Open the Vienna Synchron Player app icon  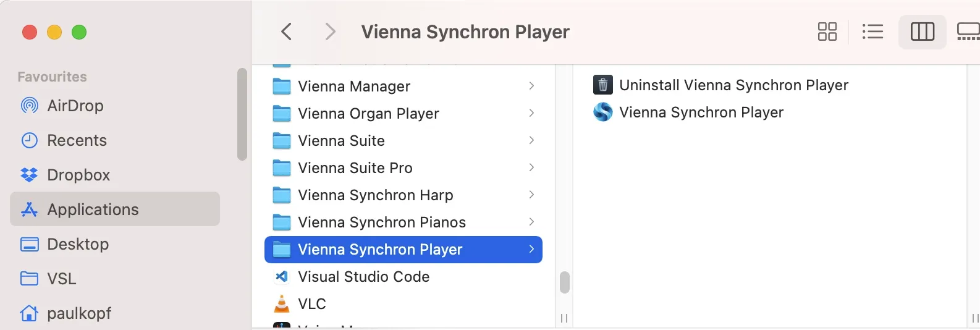tap(602, 112)
